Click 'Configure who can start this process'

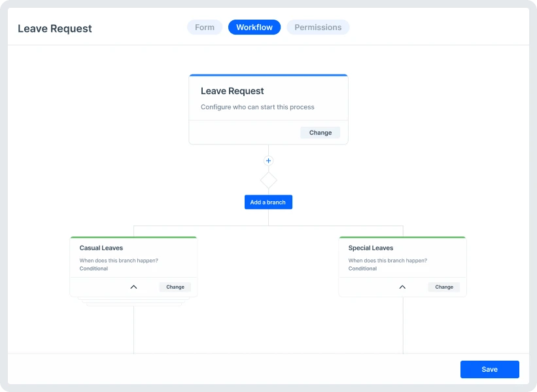pos(258,107)
